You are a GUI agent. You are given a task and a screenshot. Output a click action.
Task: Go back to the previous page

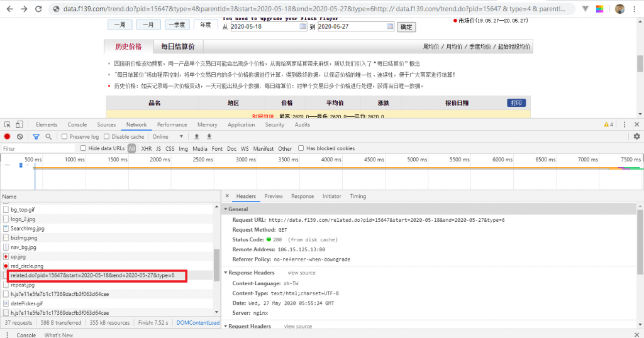coord(10,9)
